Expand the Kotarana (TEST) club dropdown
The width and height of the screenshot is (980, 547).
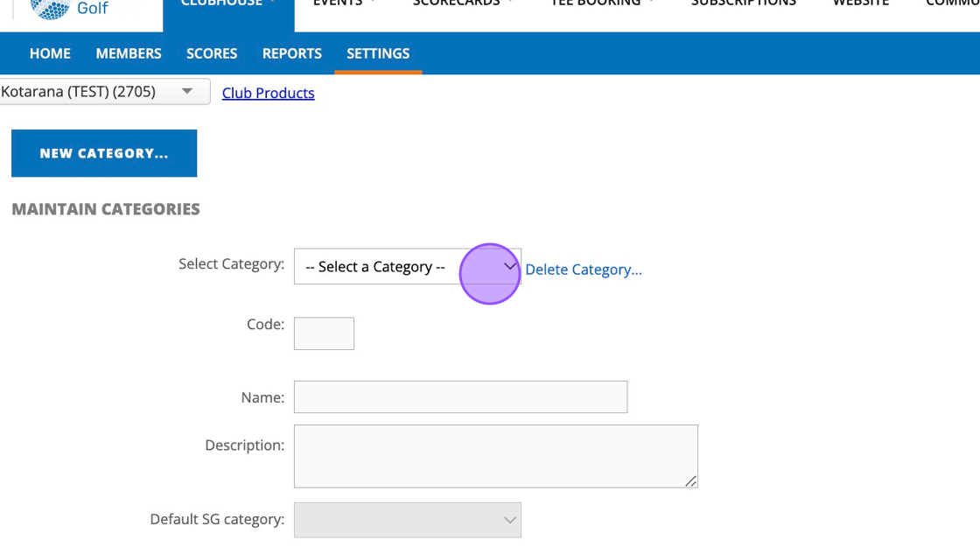click(x=104, y=91)
